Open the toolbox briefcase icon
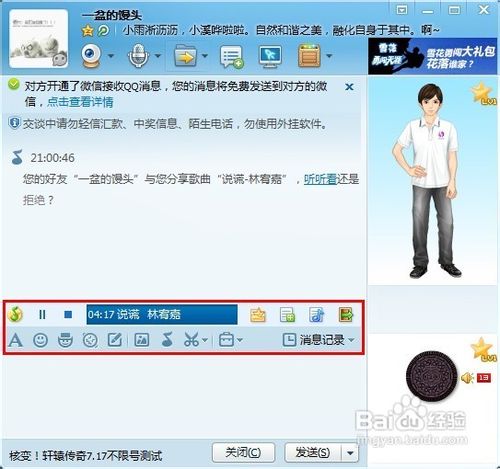Screen dimensions: 500x469 (226, 340)
